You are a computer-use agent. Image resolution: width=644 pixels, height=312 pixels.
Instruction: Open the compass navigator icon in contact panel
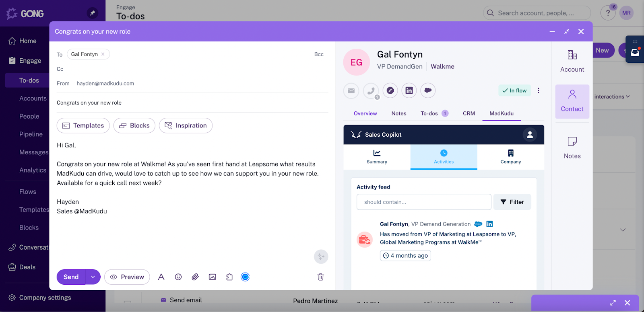[x=390, y=90]
